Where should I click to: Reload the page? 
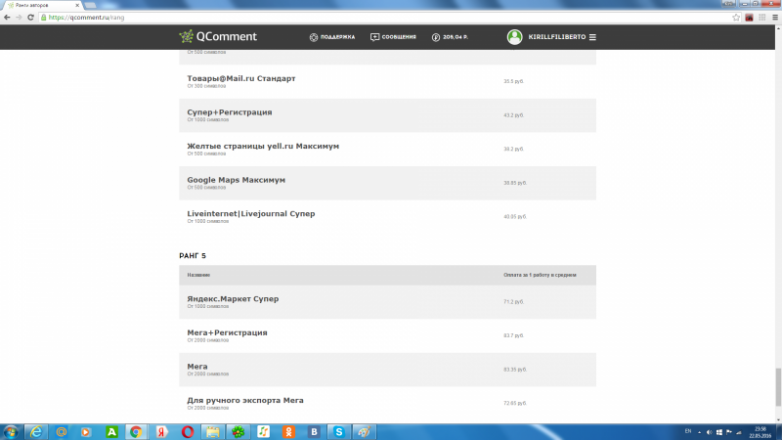coord(30,17)
